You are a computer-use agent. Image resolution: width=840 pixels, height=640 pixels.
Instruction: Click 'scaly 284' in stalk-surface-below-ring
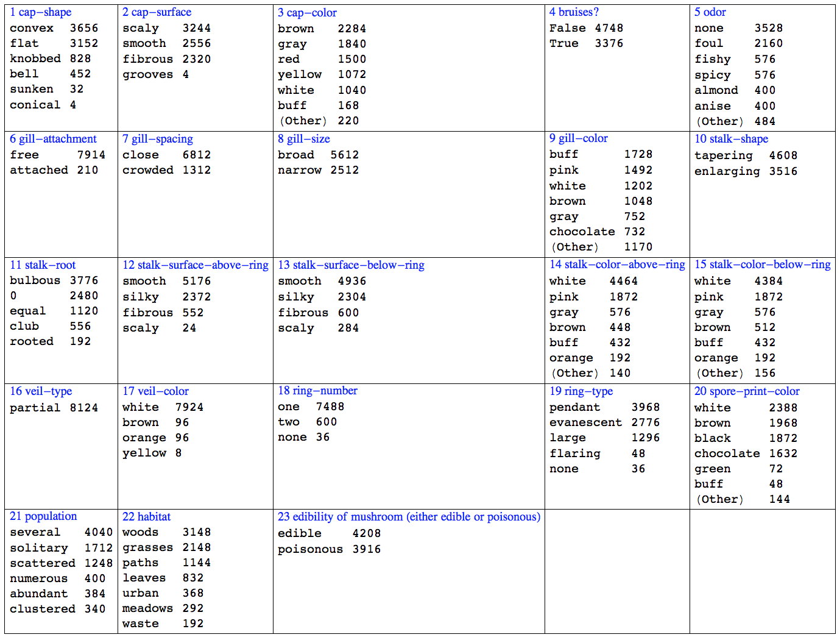tap(318, 328)
